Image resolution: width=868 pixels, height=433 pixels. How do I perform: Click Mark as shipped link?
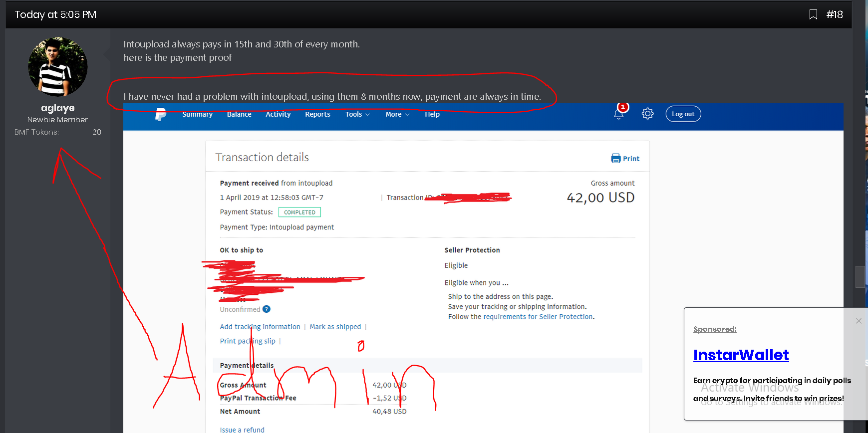(335, 327)
